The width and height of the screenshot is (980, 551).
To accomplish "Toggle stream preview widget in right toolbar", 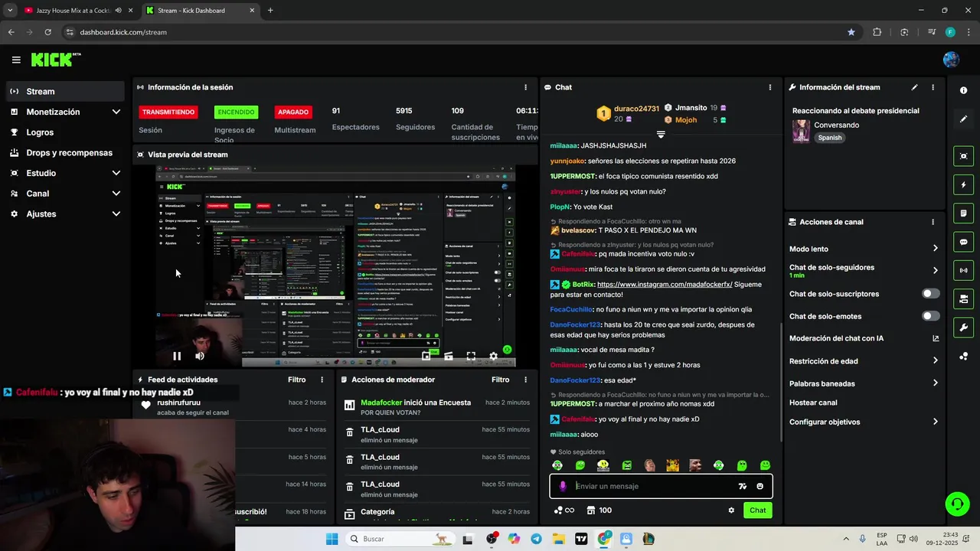I will pos(963,156).
